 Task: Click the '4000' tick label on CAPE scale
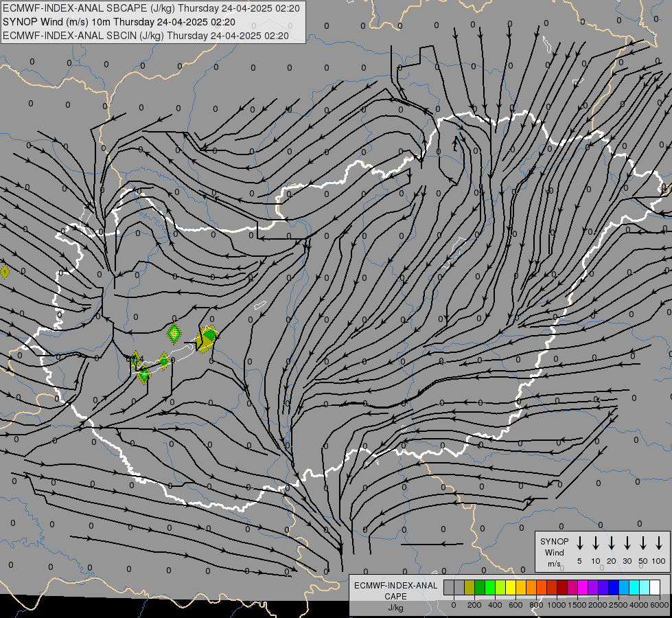tap(639, 605)
